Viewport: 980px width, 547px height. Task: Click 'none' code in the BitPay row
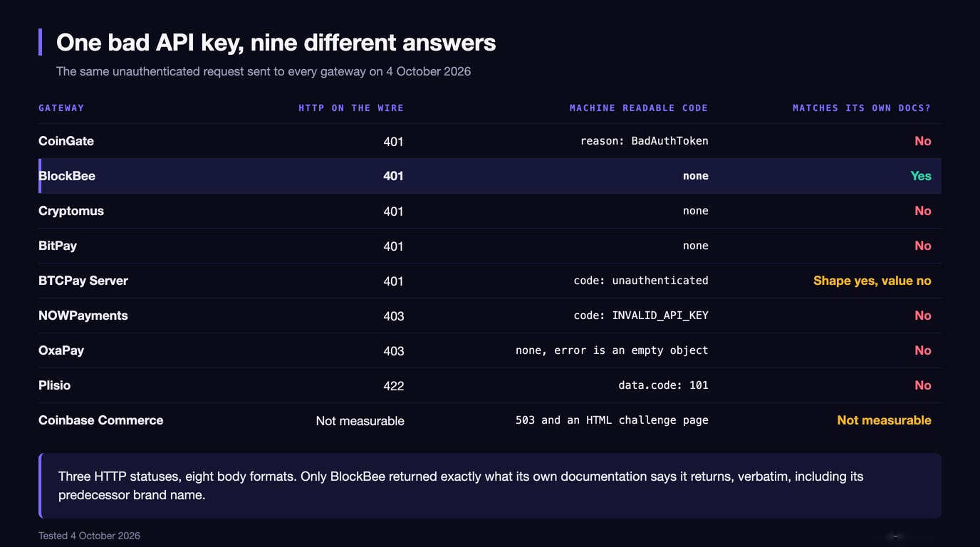(x=696, y=246)
